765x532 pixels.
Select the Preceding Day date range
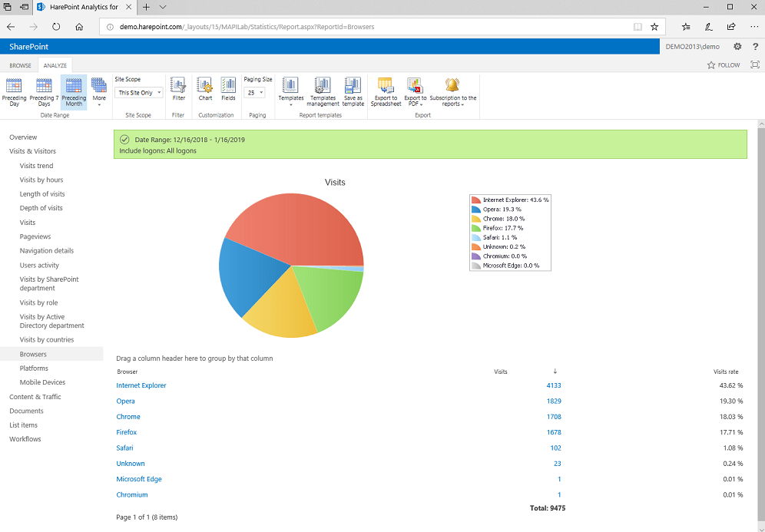14,92
